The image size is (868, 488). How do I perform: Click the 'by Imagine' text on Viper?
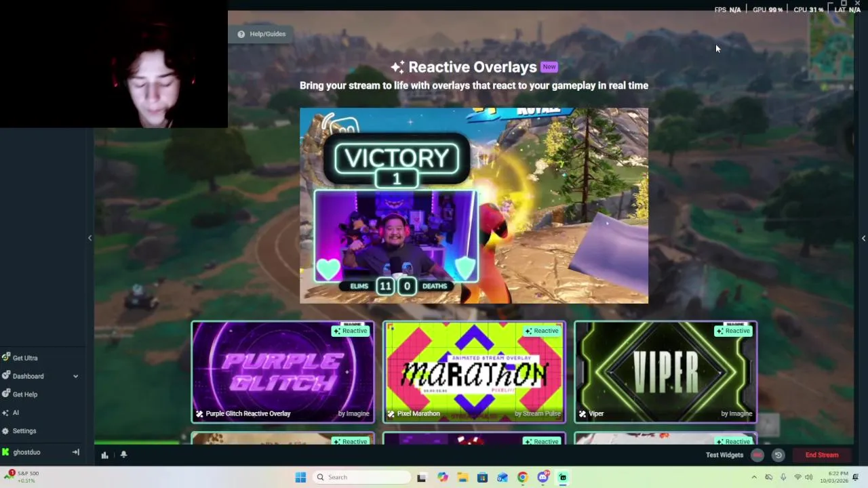736,413
